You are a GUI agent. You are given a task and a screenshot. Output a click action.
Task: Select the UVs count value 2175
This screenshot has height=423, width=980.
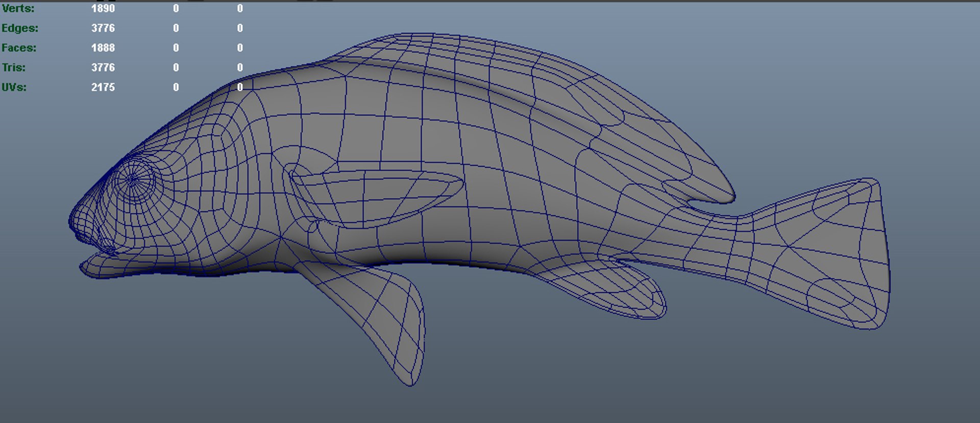[x=103, y=87]
